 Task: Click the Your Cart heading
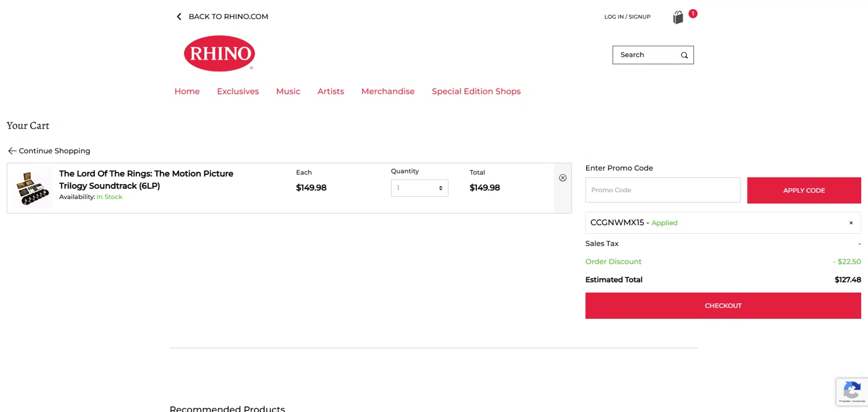pos(28,126)
